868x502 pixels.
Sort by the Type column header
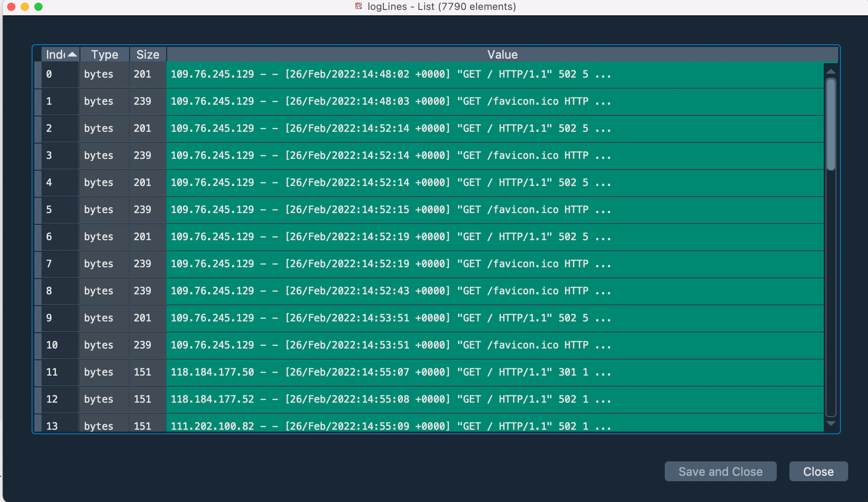(104, 55)
